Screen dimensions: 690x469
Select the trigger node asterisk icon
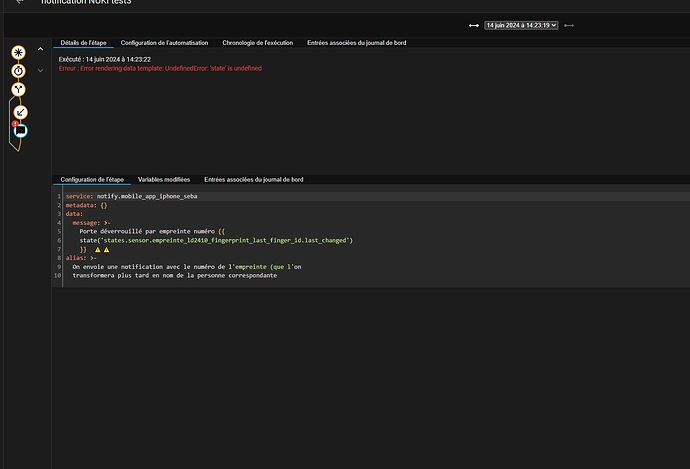pos(18,52)
